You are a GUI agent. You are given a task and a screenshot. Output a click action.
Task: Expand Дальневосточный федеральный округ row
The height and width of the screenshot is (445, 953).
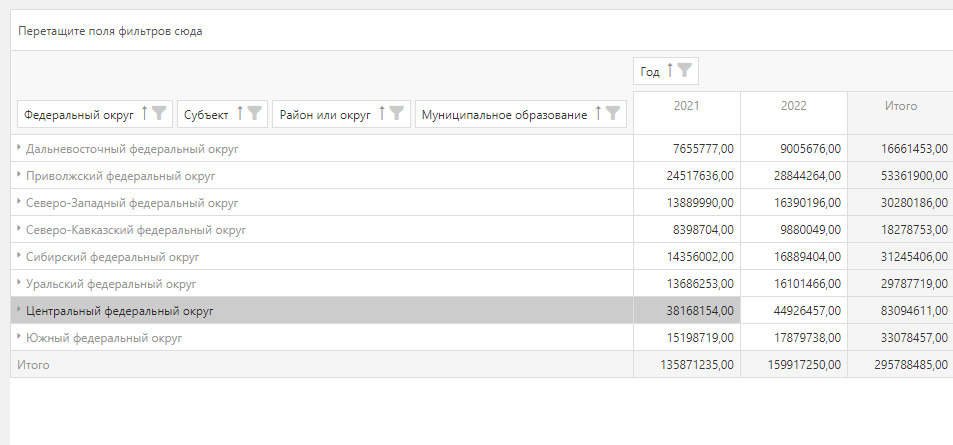[x=19, y=148]
